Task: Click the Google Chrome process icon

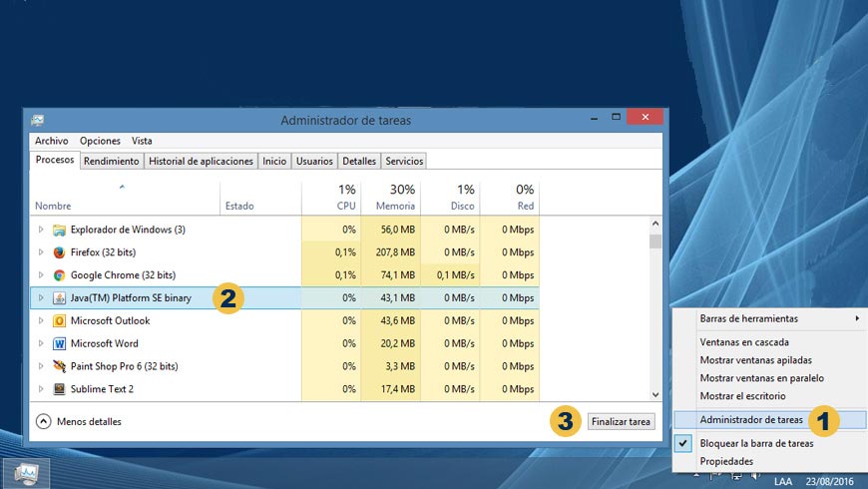Action: [59, 275]
